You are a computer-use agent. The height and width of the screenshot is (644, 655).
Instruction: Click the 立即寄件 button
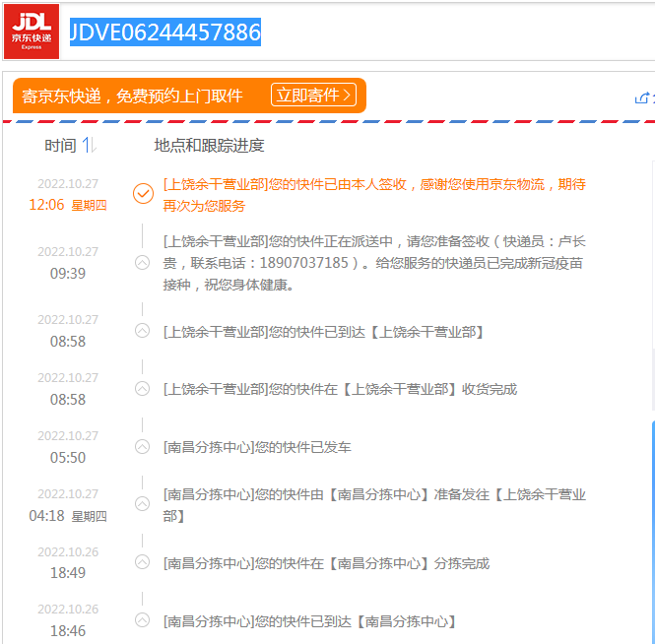313,95
